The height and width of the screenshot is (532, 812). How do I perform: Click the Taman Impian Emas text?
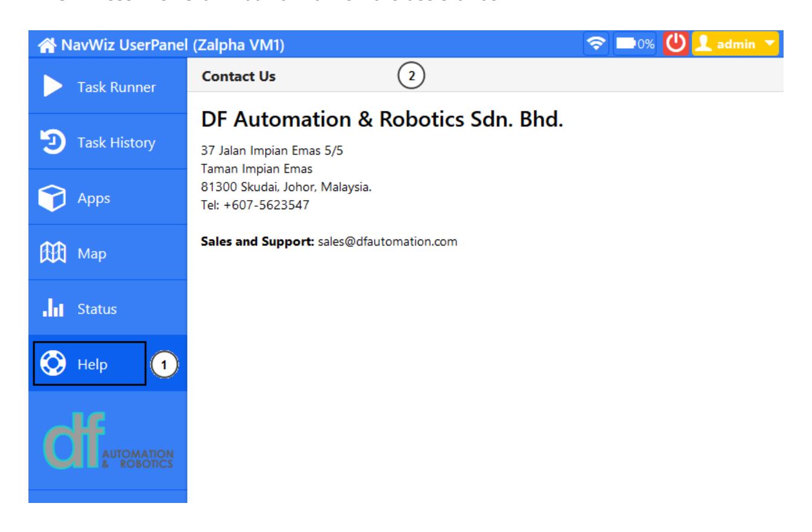[x=257, y=169]
